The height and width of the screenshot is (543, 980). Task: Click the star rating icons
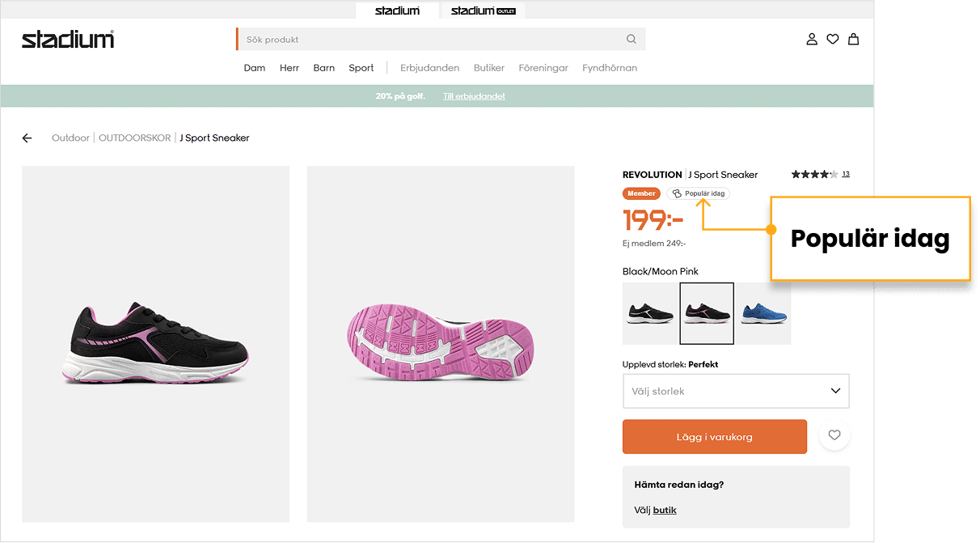pyautogui.click(x=814, y=174)
